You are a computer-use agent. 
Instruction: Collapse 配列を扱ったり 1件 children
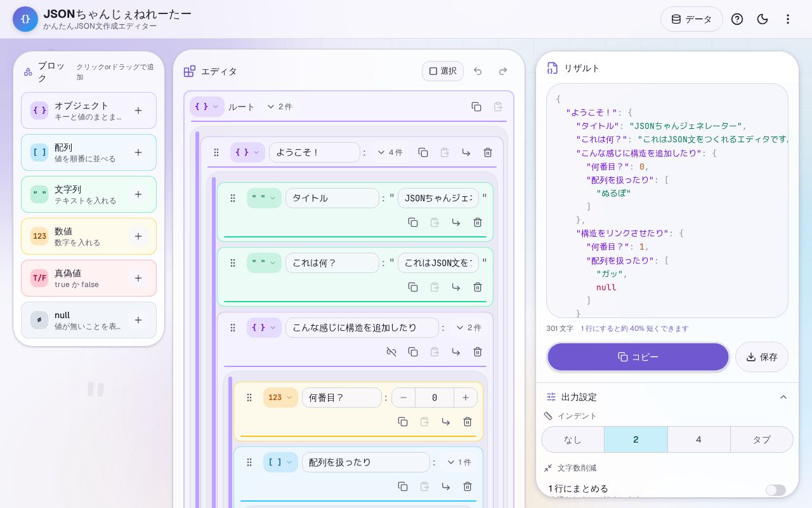pos(459,462)
